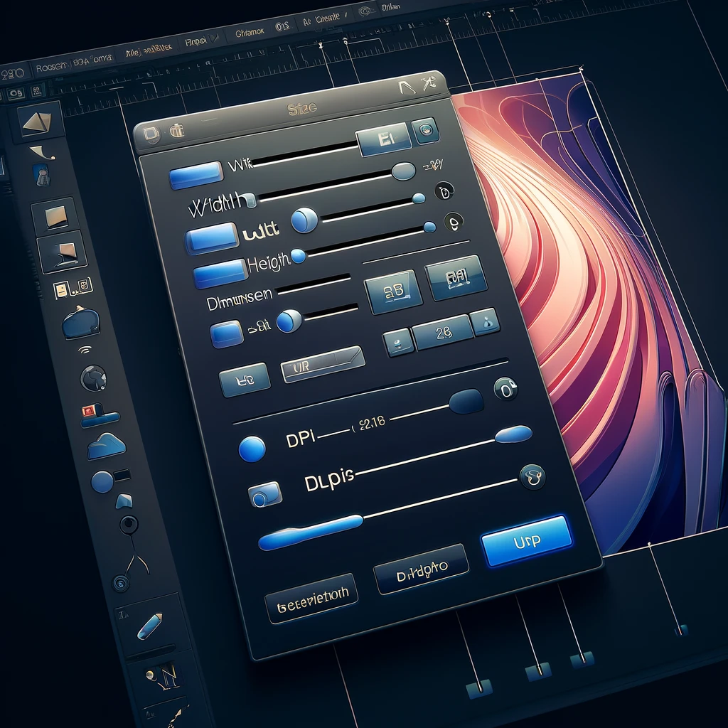Screen dimensions: 728x728
Task: Click the spiral icon in the toolbar
Action: point(120,584)
